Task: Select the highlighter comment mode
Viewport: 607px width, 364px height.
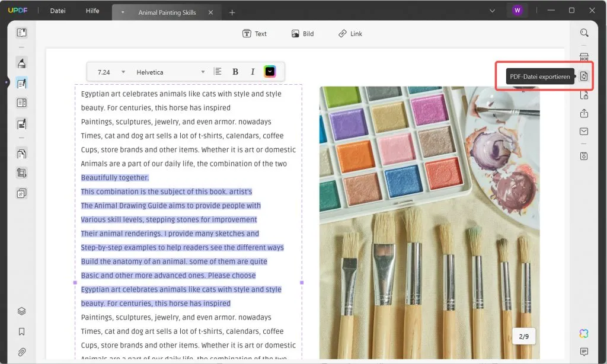Action: 22,63
